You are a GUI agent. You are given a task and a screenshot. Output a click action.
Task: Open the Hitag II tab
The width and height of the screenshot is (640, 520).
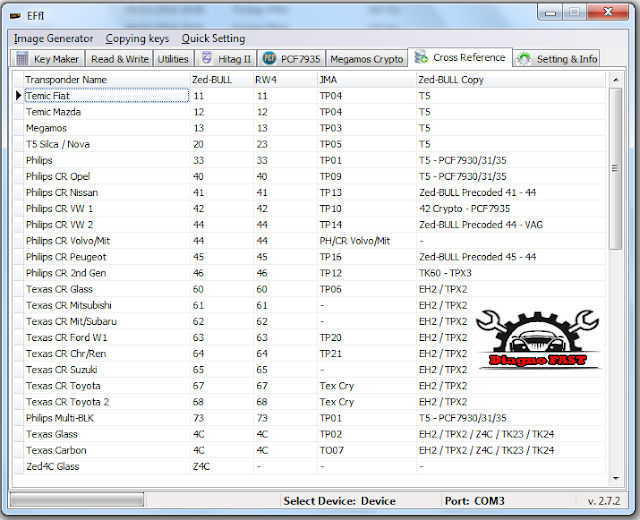point(226,59)
